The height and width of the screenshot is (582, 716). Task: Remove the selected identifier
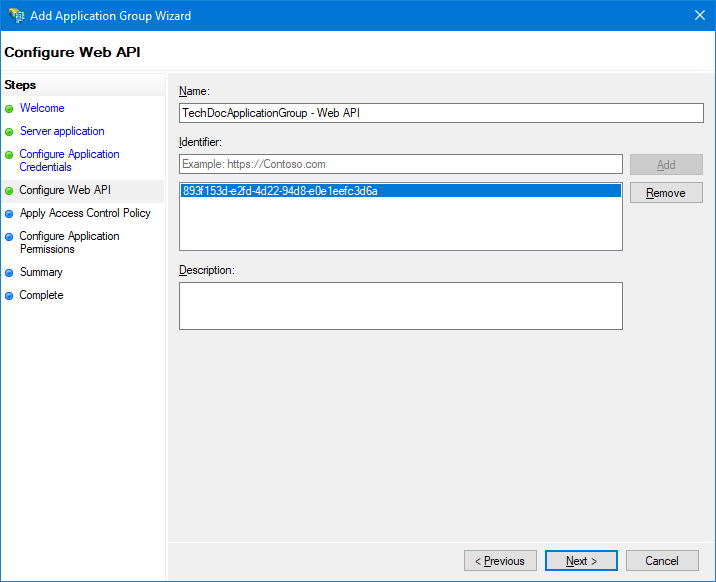point(666,193)
